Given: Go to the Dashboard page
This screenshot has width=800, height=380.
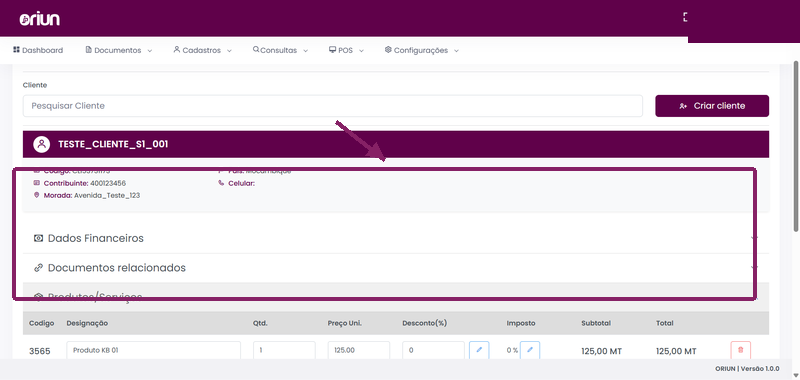Looking at the screenshot, I should pos(38,50).
